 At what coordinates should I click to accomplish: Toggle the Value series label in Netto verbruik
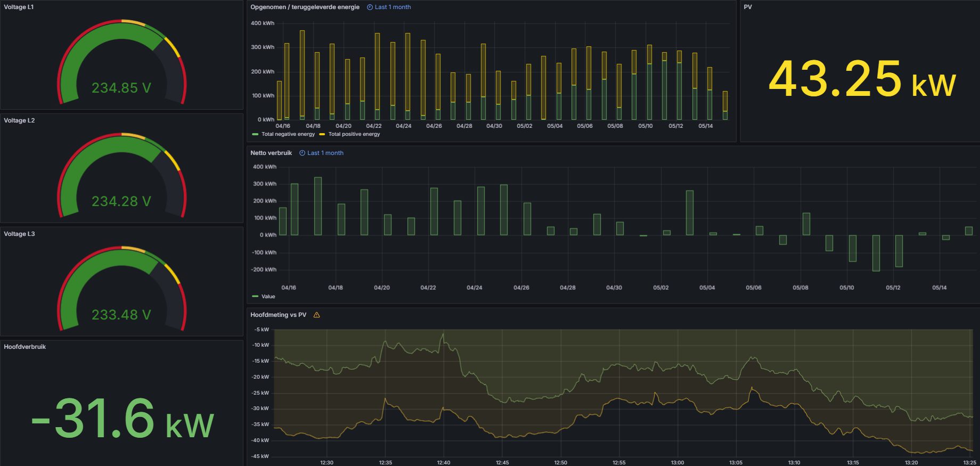coord(268,297)
